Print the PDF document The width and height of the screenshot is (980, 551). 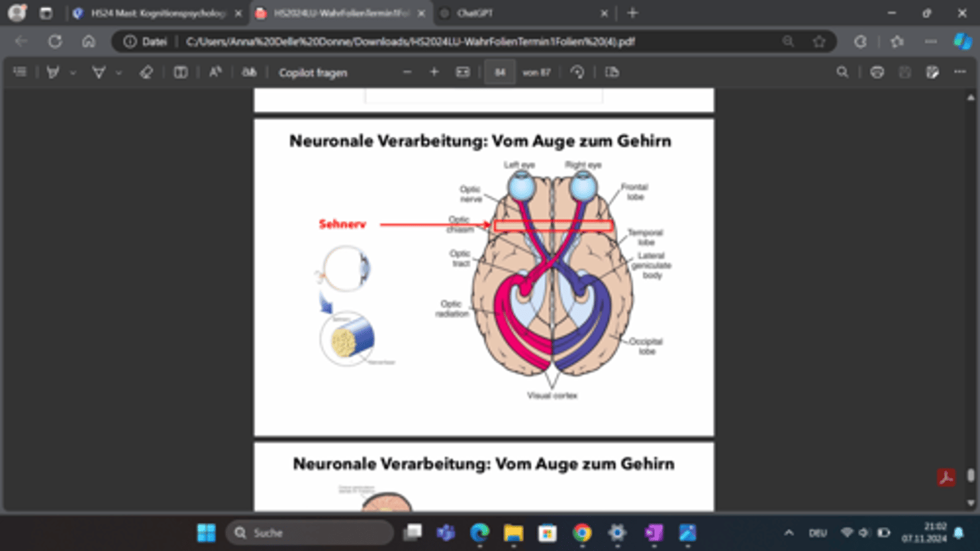pyautogui.click(x=877, y=72)
